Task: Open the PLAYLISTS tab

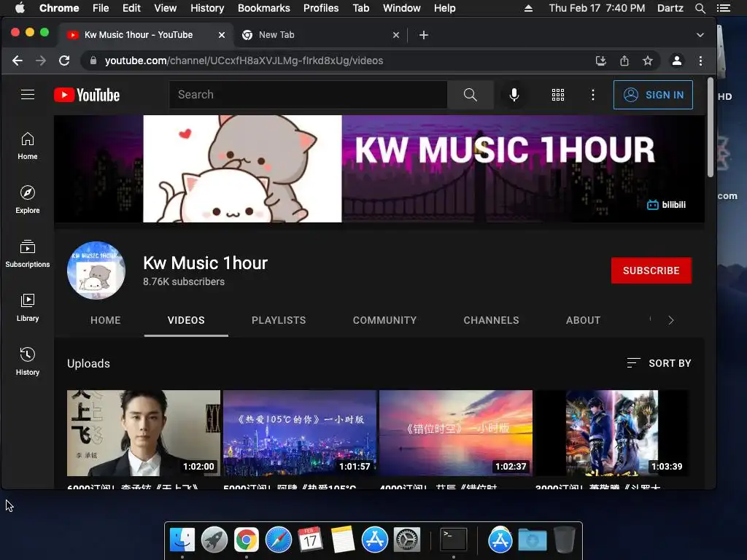Action: [x=279, y=321]
